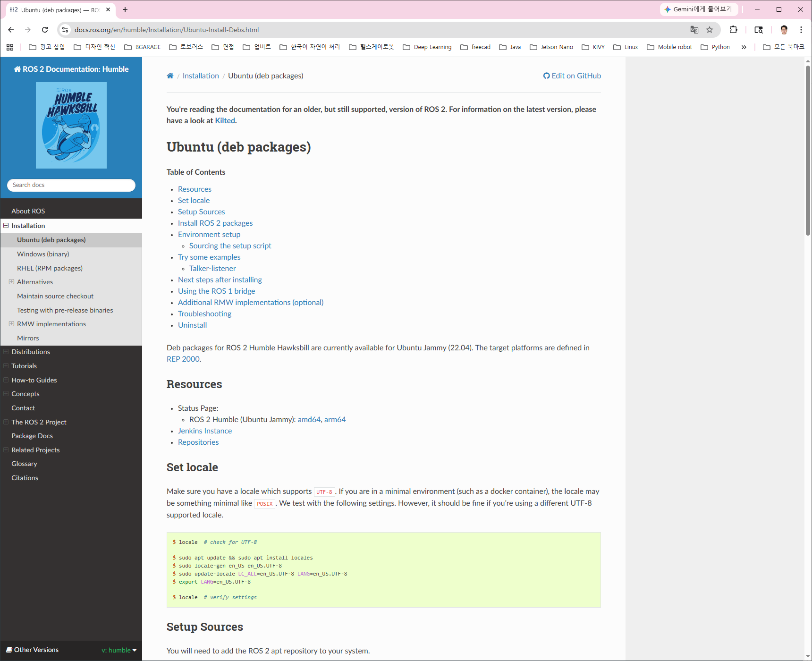Image resolution: width=812 pixels, height=661 pixels.
Task: Open the Linux bookmark folder
Action: point(626,47)
